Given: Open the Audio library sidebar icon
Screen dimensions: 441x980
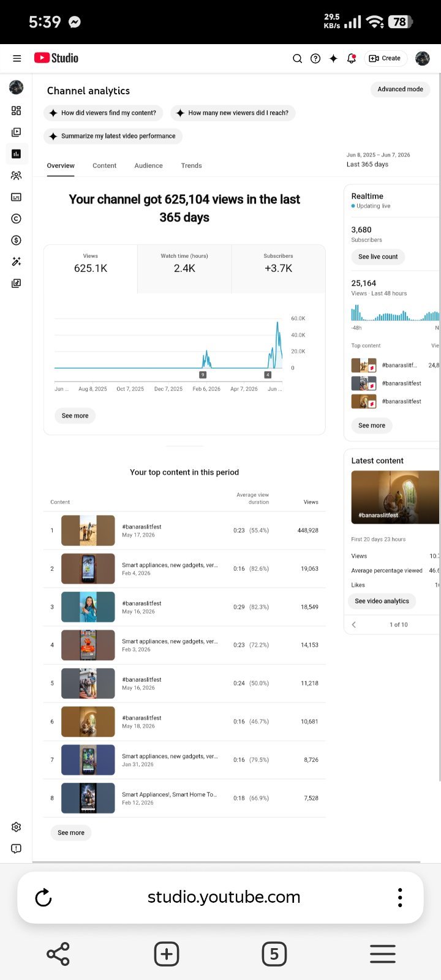Looking at the screenshot, I should pos(17,284).
